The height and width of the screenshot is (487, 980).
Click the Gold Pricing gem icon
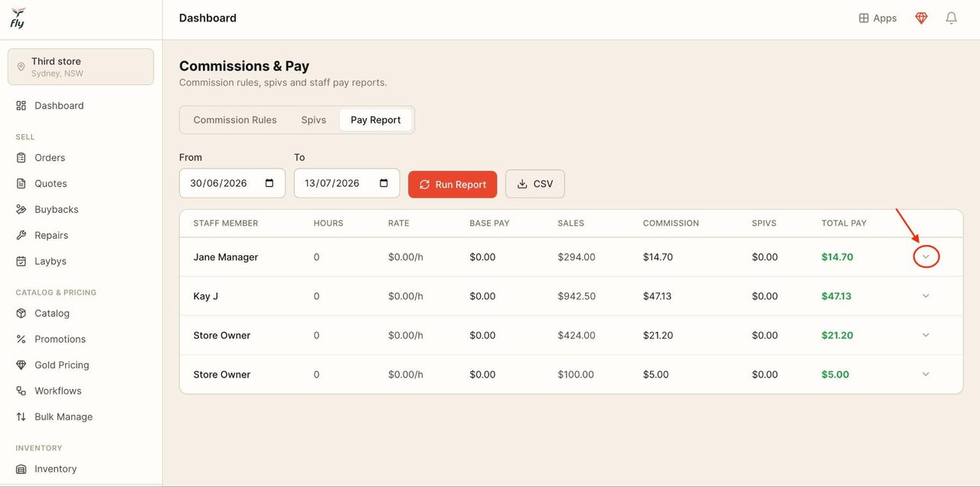[21, 365]
